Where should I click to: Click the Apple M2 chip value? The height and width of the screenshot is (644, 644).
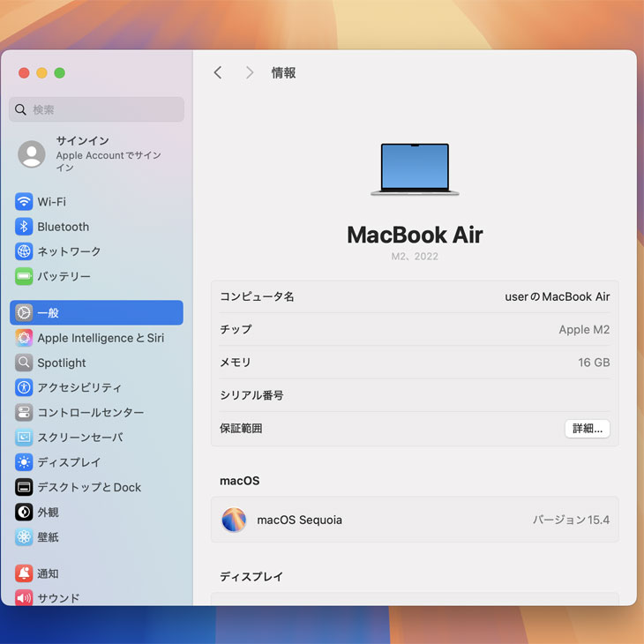584,329
